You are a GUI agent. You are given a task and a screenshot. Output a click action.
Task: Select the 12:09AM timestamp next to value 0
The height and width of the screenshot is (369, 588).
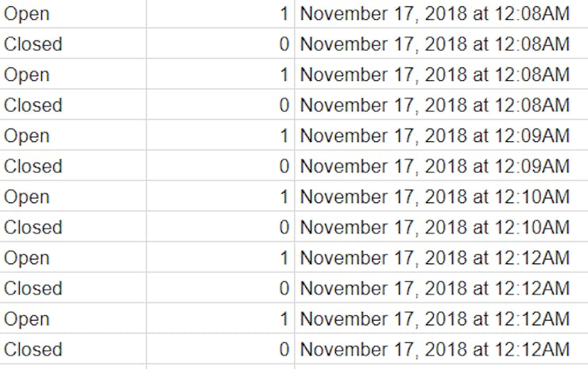[x=441, y=166]
